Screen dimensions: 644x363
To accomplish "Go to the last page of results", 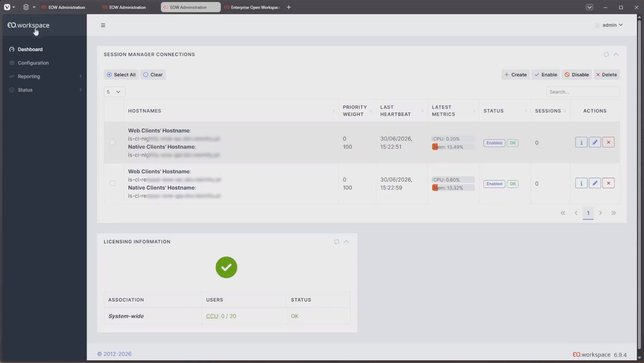I will (x=613, y=213).
